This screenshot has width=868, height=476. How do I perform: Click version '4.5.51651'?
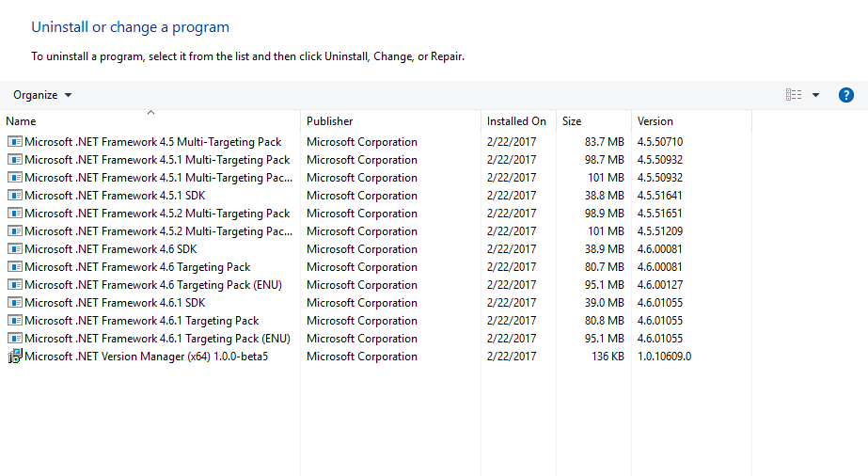[x=660, y=214]
